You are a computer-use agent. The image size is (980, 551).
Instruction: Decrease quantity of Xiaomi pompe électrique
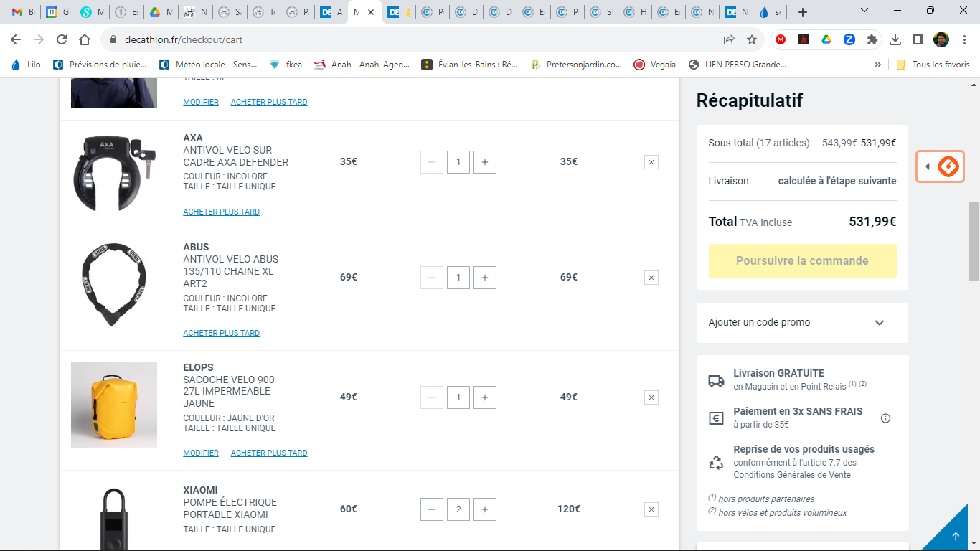click(431, 509)
